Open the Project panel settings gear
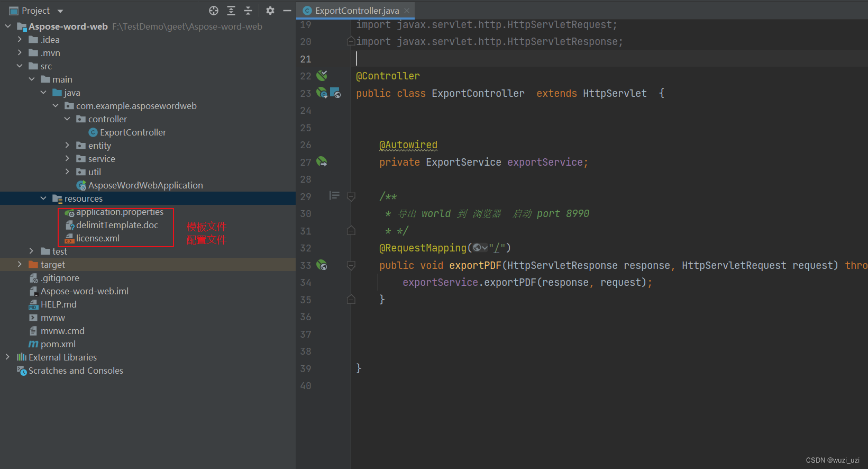 point(270,11)
